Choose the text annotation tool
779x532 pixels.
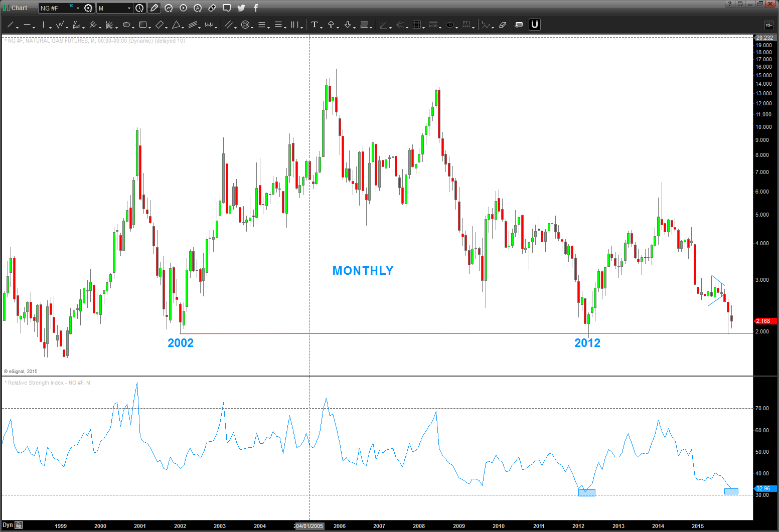coord(315,25)
